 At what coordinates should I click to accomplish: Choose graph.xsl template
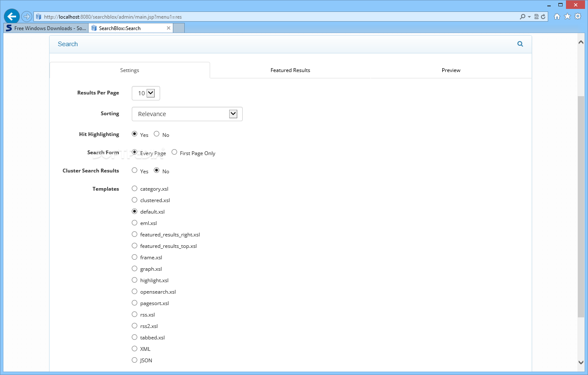pyautogui.click(x=134, y=269)
